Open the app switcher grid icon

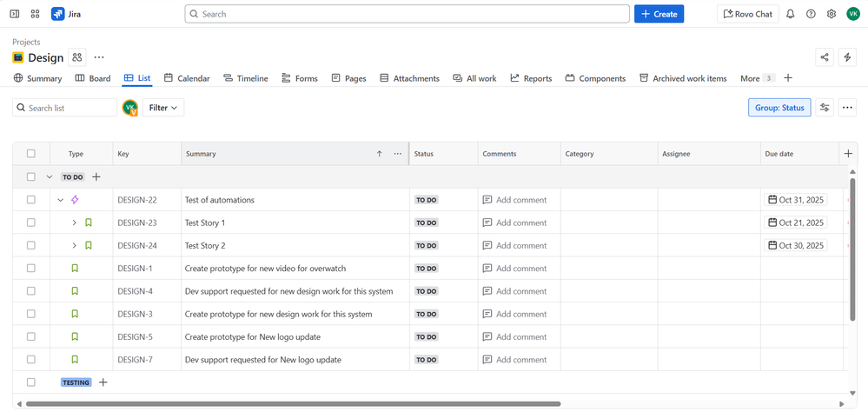click(36, 14)
